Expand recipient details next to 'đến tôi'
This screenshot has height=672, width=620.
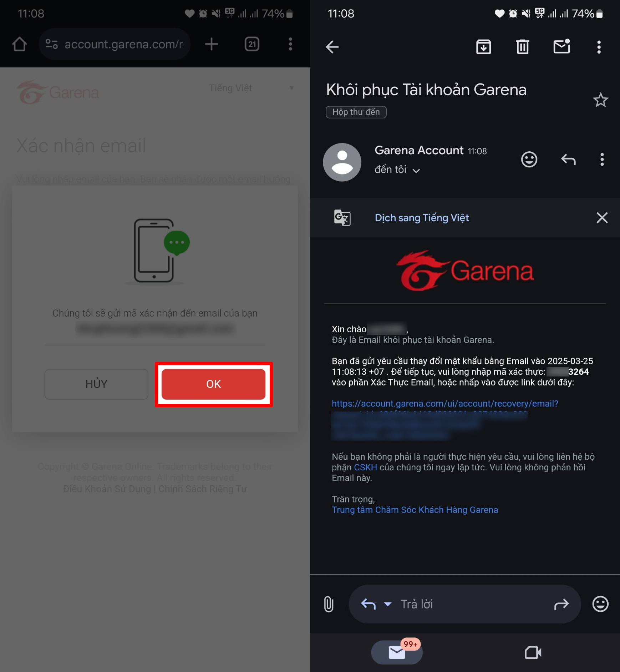[416, 171]
